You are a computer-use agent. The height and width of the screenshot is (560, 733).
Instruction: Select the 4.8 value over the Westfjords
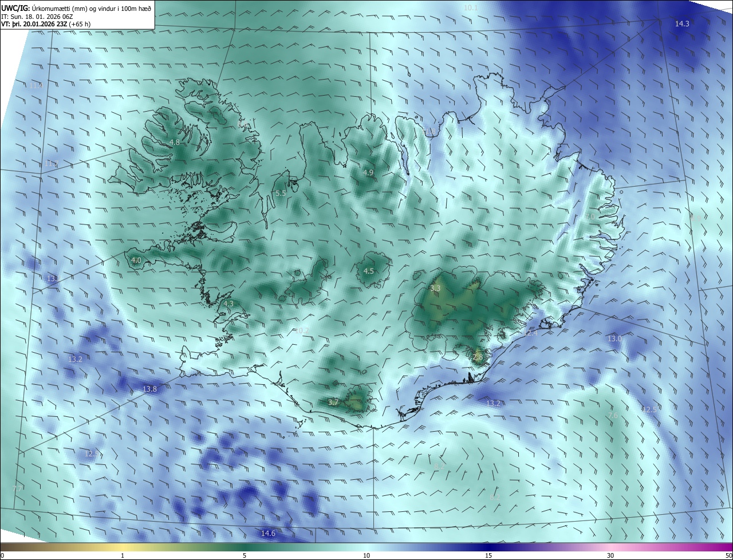[175, 142]
